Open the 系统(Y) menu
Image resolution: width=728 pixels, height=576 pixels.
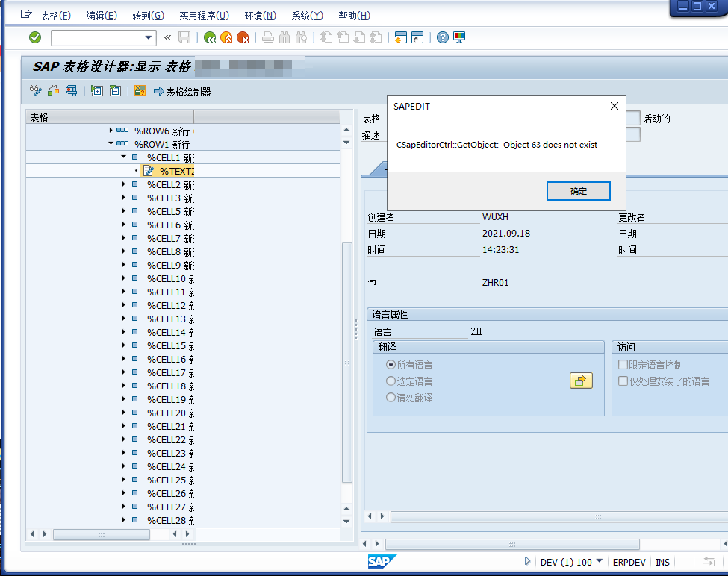307,14
